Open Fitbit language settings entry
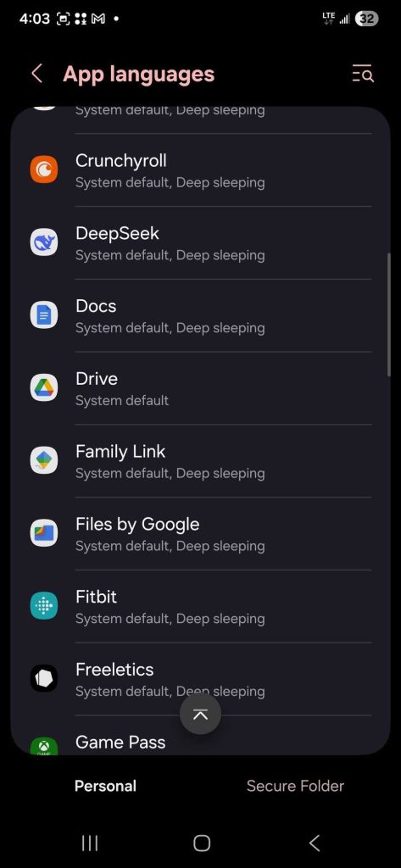401x868 pixels. tap(200, 606)
